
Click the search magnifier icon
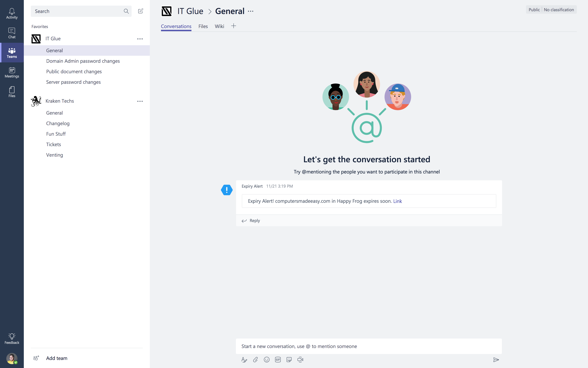126,11
